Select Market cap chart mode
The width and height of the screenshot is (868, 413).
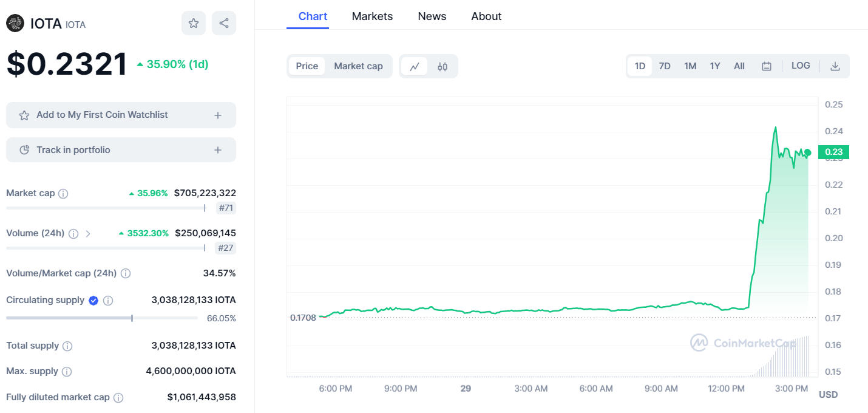[x=358, y=66]
